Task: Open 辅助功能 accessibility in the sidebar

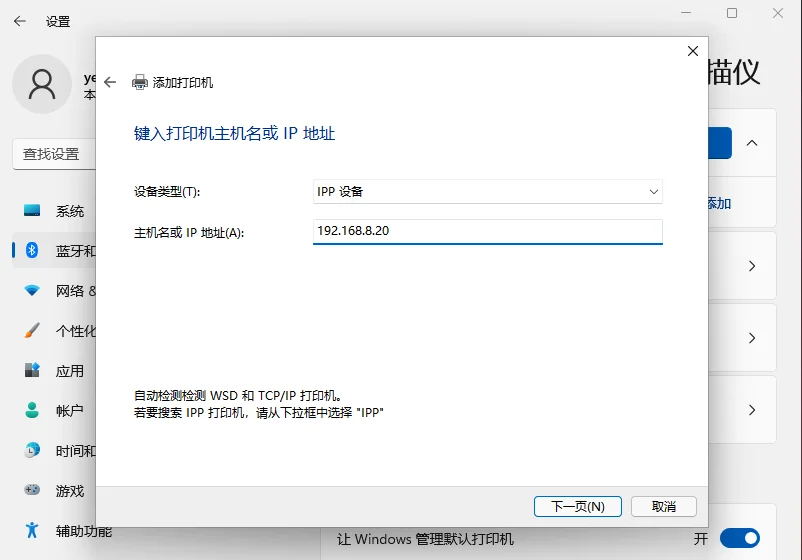Action: click(68, 531)
